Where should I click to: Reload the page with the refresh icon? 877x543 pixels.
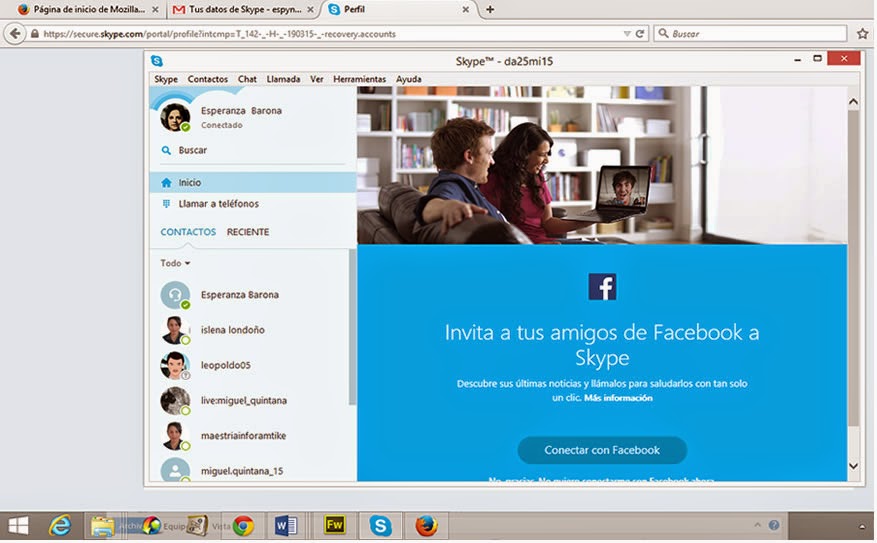coord(640,34)
